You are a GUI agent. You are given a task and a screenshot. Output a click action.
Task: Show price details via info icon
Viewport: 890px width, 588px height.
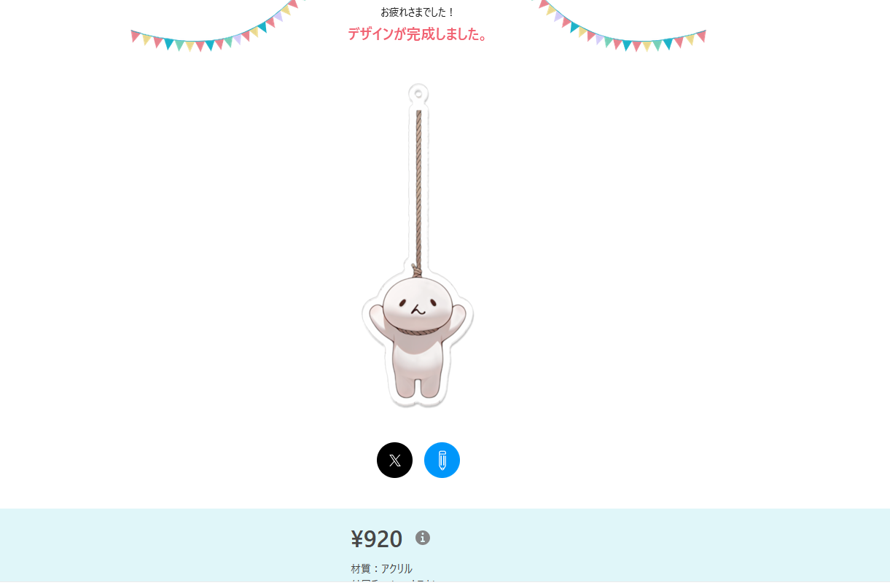pos(423,538)
